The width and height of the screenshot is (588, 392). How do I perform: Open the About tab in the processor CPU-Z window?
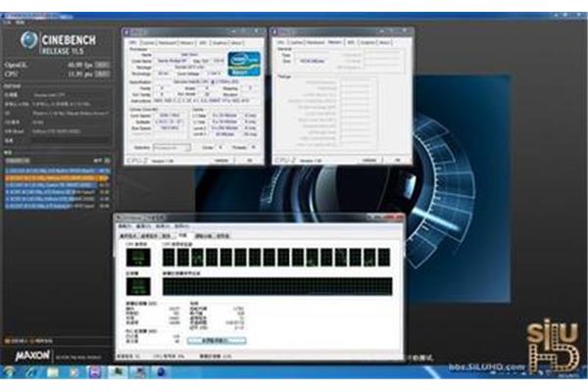coord(236,43)
